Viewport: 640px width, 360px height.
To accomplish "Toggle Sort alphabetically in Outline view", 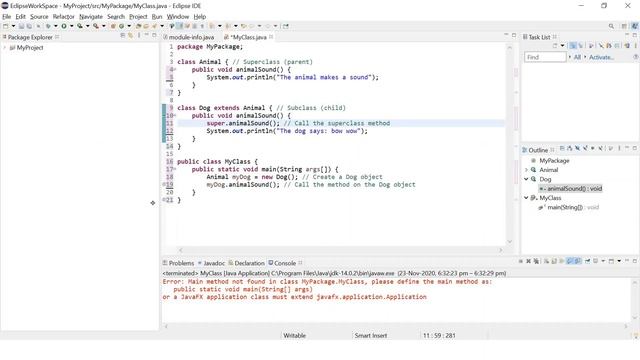I will 570,149.
